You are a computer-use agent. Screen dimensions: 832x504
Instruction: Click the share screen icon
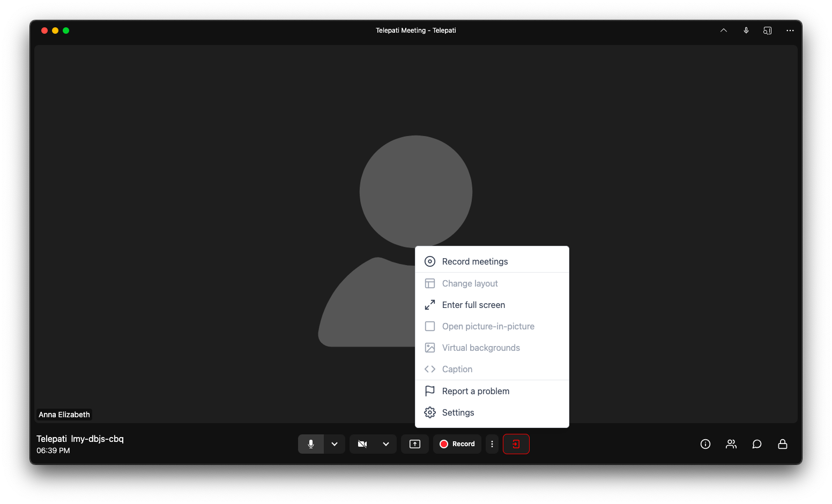[415, 444]
